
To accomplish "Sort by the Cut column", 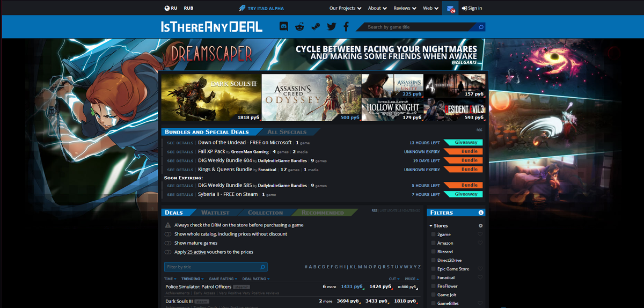I will (x=394, y=279).
